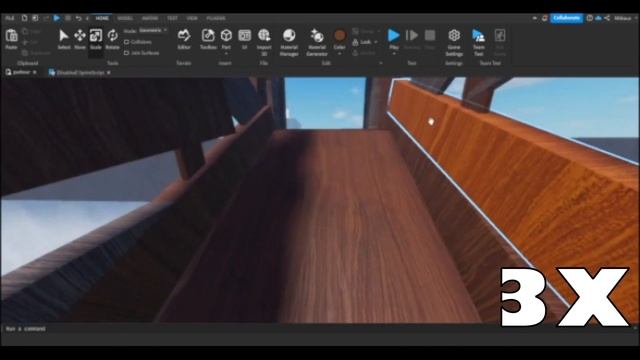Start a Team Test
The height and width of the screenshot is (360, 640).
click(x=478, y=36)
